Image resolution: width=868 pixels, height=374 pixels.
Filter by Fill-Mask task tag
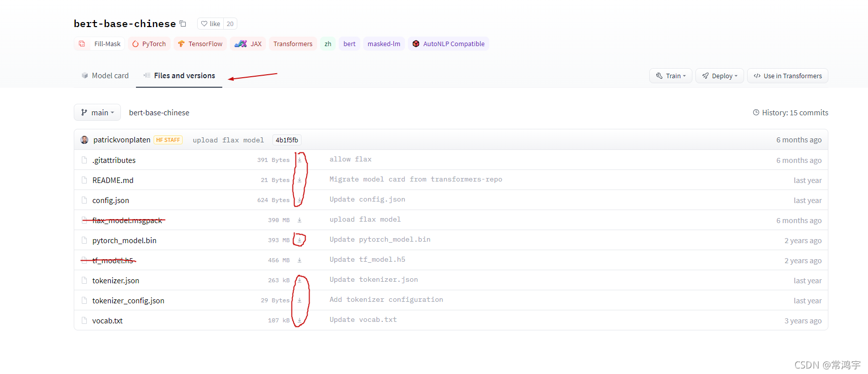pos(99,44)
